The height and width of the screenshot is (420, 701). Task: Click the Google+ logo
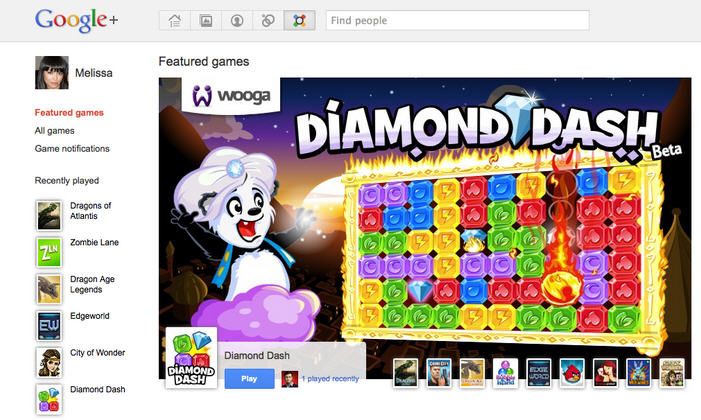[x=76, y=21]
